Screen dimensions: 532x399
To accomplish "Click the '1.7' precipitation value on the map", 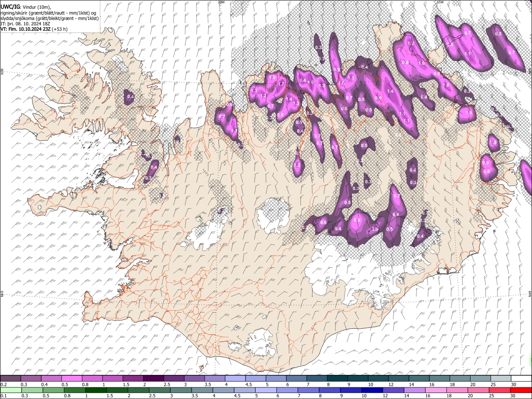I will (x=281, y=84).
